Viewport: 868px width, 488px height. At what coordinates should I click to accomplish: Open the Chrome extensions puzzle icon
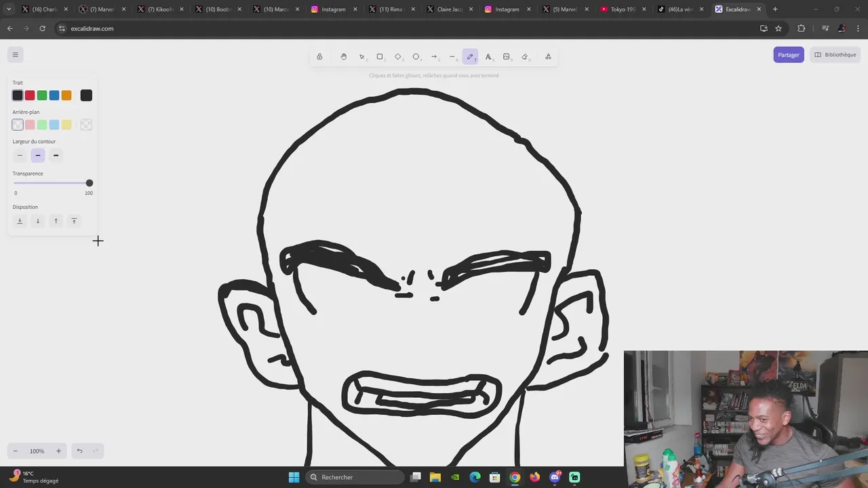coord(802,28)
